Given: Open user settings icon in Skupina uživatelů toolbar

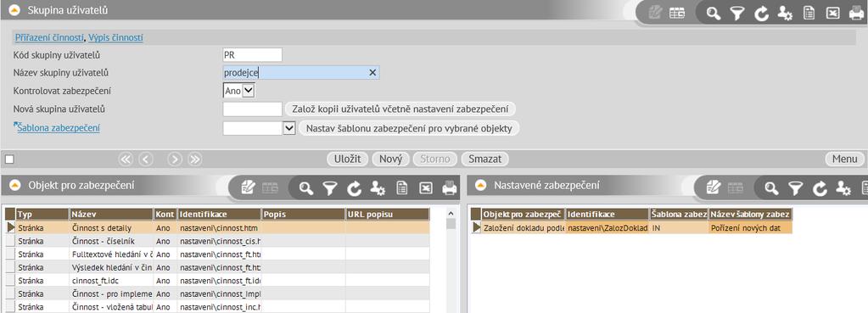Looking at the screenshot, I should click(784, 14).
